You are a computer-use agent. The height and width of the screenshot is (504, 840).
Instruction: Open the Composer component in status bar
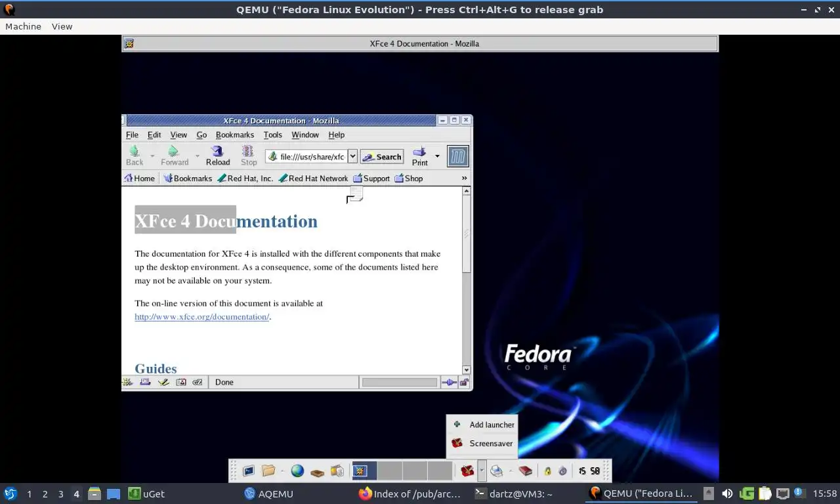tap(163, 382)
